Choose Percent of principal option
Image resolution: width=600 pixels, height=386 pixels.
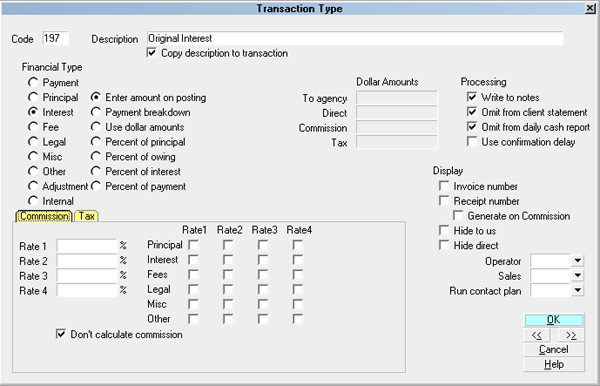coord(96,142)
